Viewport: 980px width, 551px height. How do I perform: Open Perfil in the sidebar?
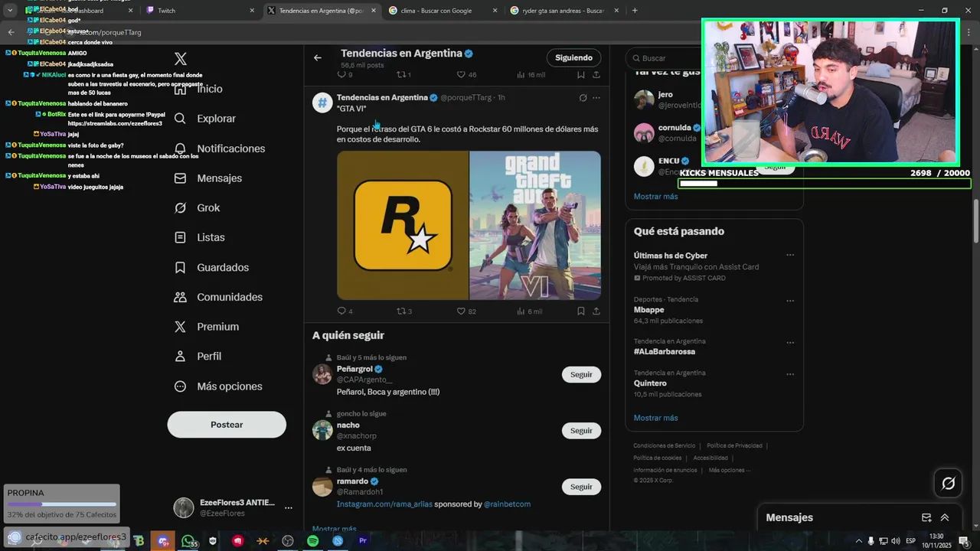pos(198,357)
